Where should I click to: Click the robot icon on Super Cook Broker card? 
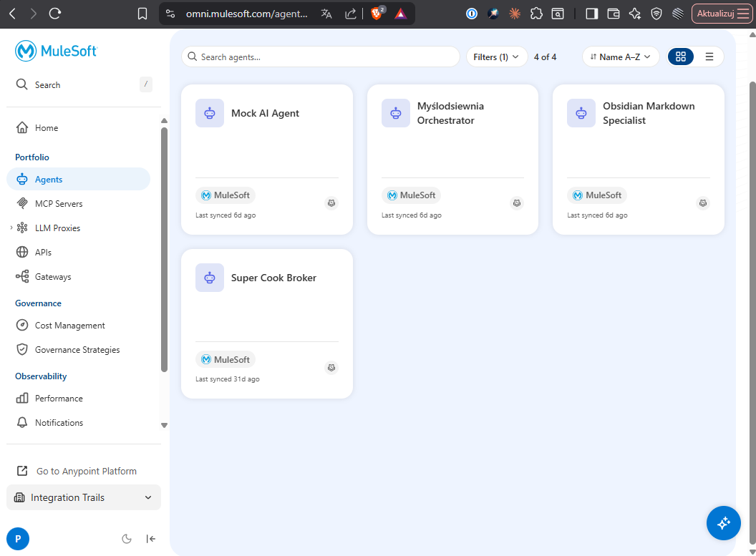(x=210, y=278)
